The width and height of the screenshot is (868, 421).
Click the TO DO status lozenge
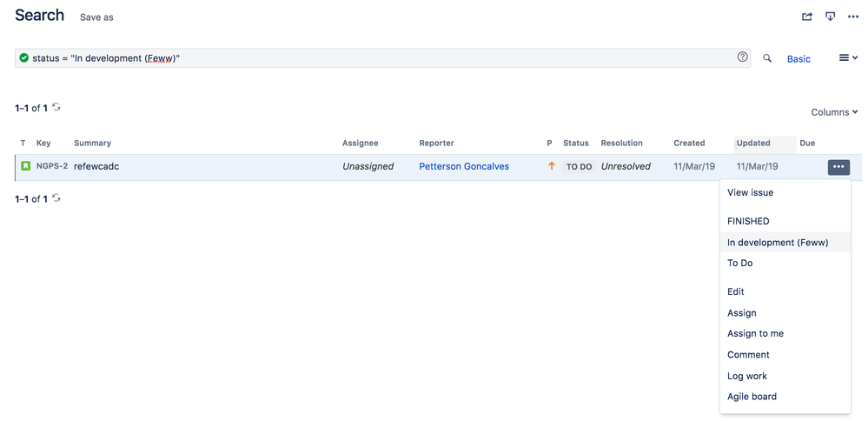pos(579,166)
